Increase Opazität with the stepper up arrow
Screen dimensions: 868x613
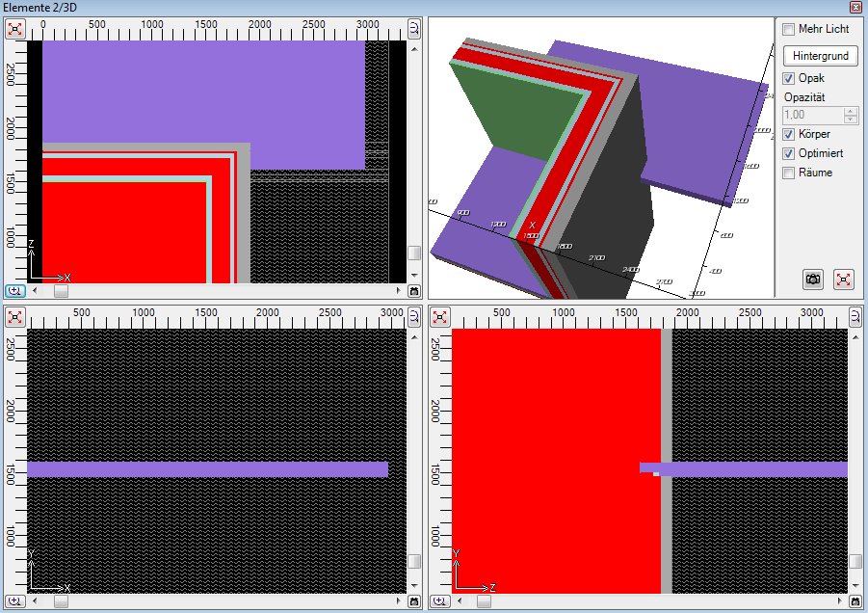point(851,111)
